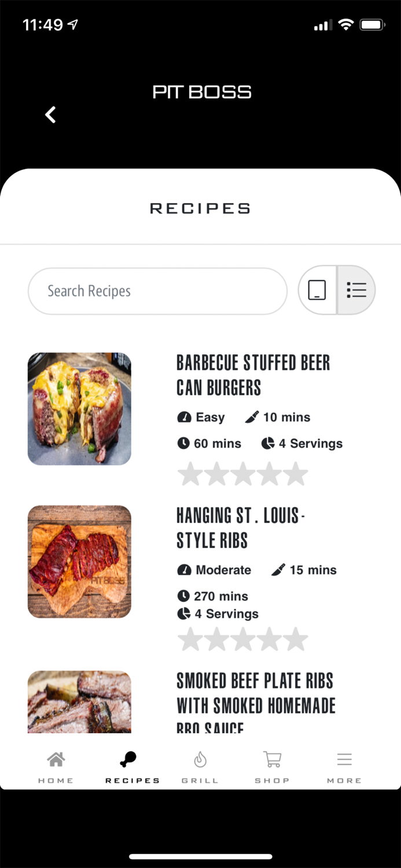Viewport: 401px width, 868px height.
Task: Toggle the Easy difficulty gauge icon
Action: 184,417
